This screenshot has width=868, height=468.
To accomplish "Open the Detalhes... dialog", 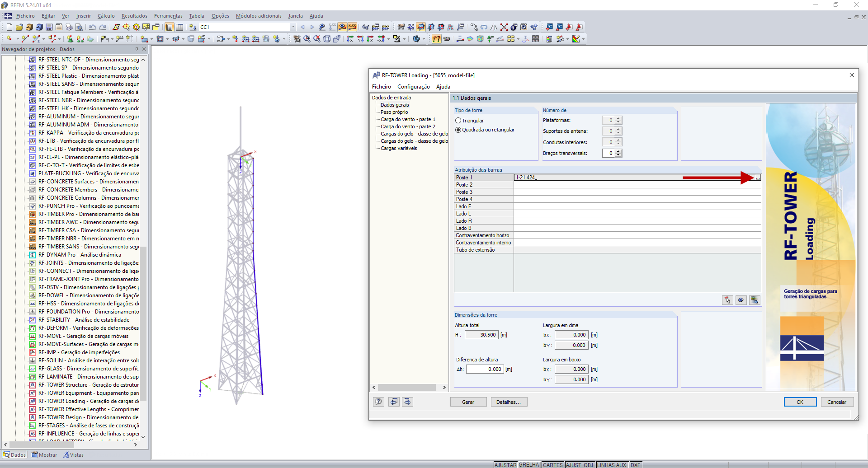I will [509, 402].
